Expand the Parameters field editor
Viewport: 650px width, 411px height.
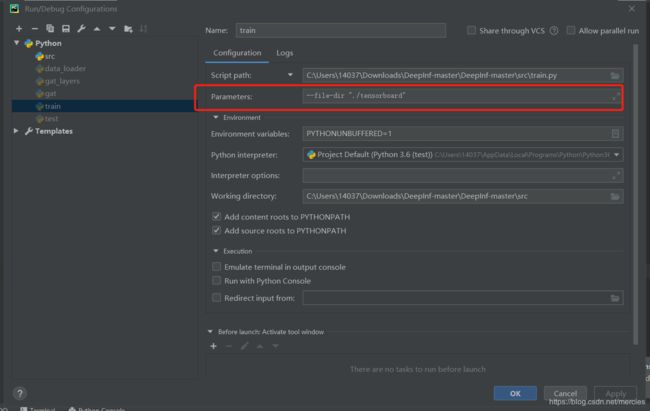[616, 97]
